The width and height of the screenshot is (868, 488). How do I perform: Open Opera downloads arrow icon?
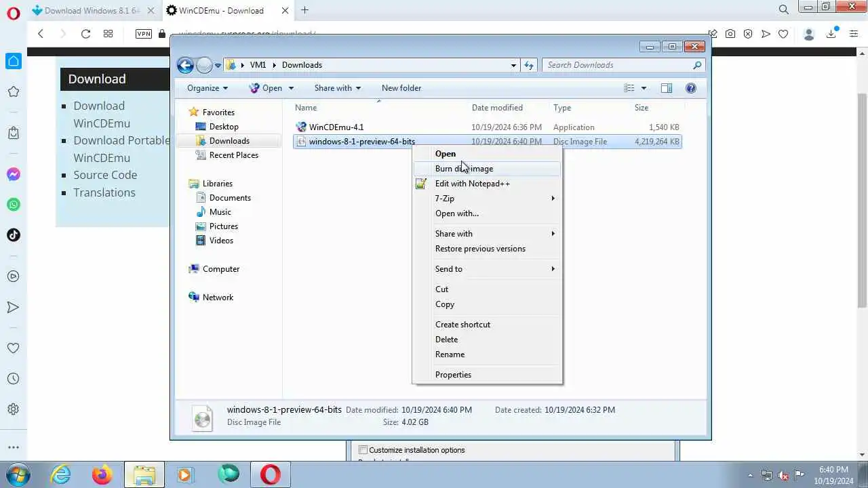coord(831,34)
